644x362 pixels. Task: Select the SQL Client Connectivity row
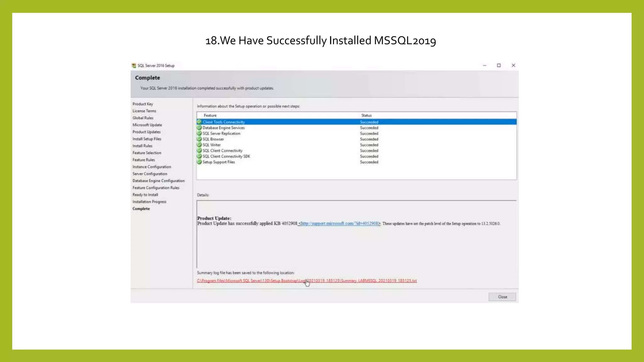222,151
